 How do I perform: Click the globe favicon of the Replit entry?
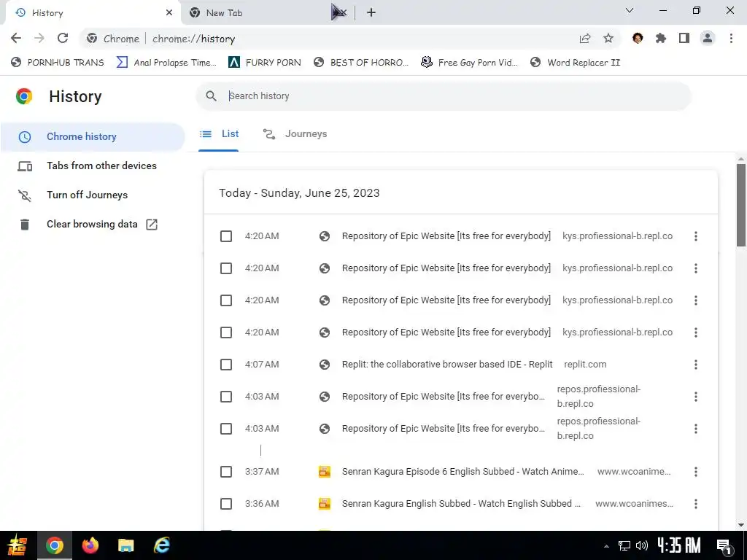(325, 365)
